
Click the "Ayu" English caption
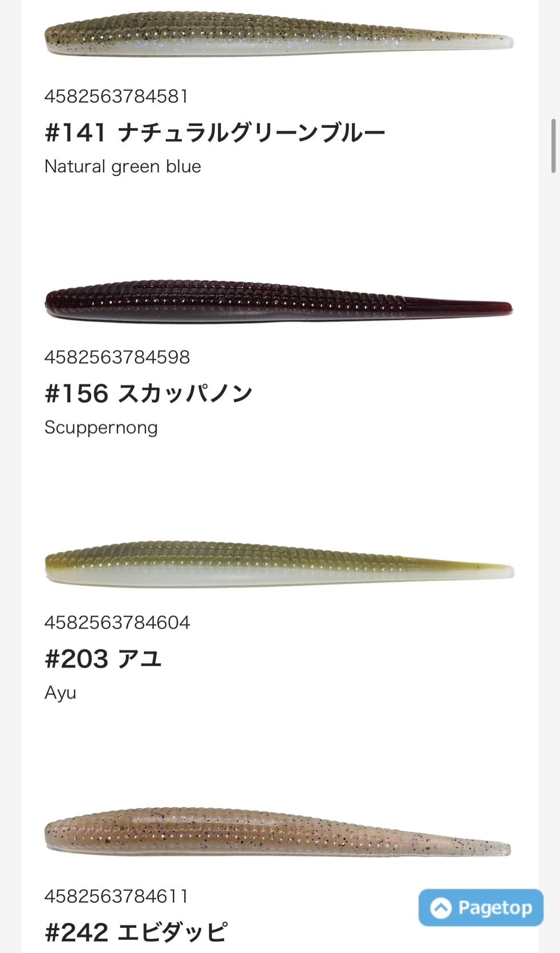click(60, 693)
